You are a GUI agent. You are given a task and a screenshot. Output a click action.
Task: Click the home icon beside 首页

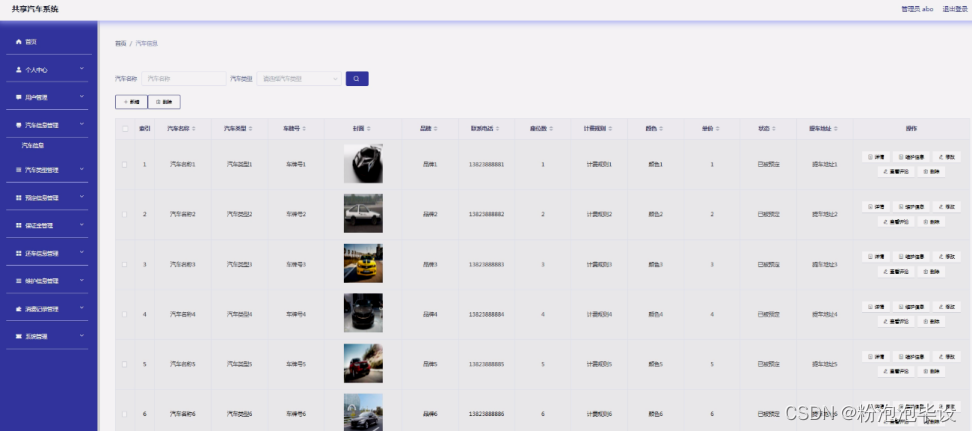[x=18, y=42]
